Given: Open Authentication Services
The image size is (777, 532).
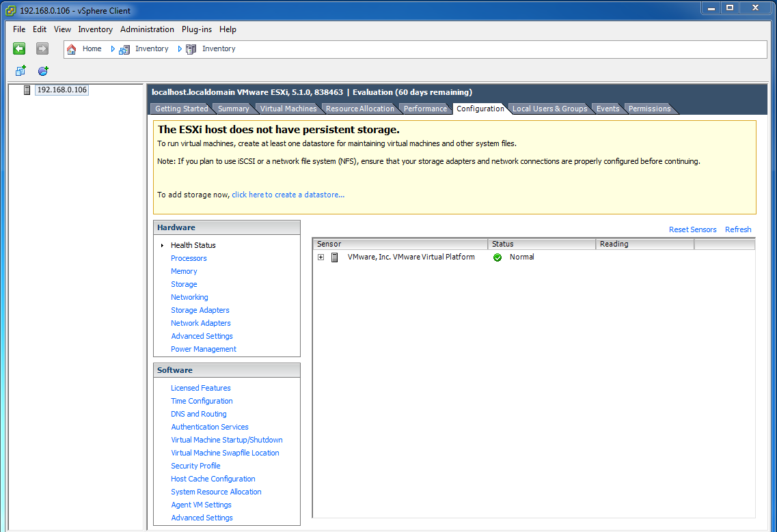Looking at the screenshot, I should pyautogui.click(x=210, y=427).
